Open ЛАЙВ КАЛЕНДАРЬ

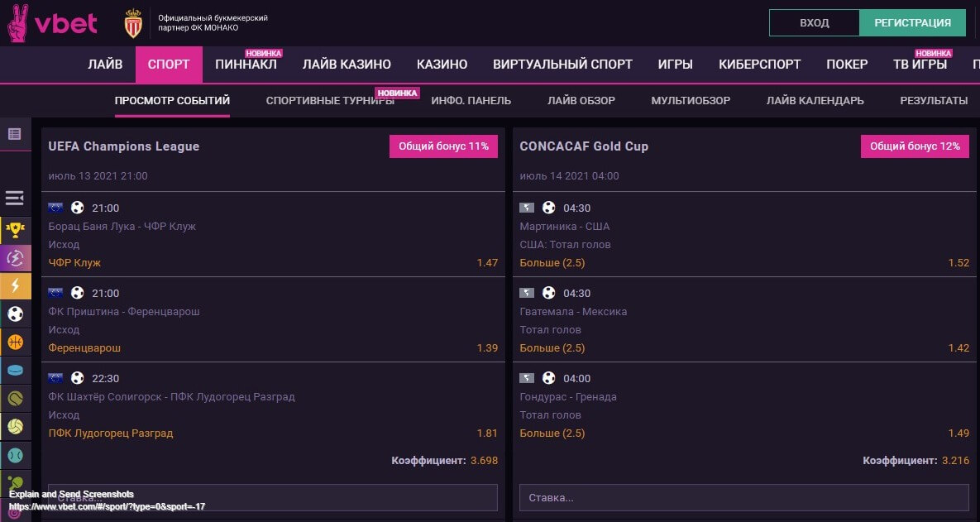(815, 101)
